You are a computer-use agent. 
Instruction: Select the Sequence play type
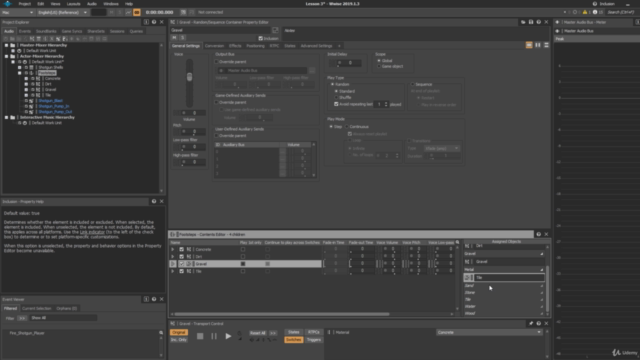412,84
